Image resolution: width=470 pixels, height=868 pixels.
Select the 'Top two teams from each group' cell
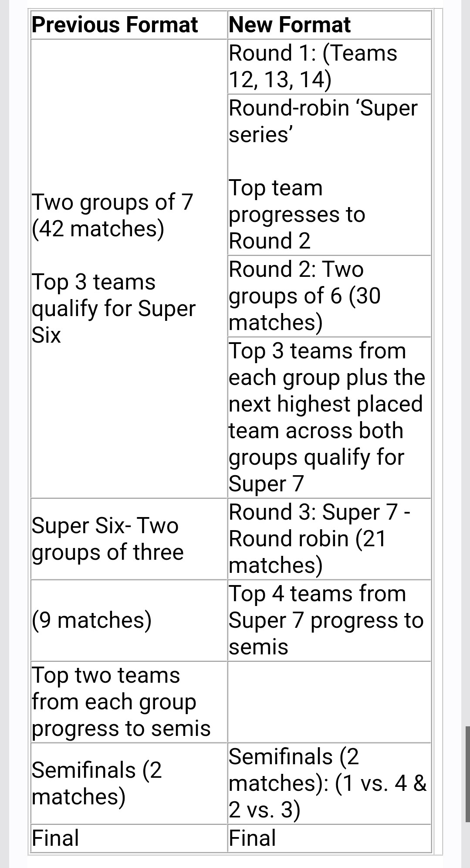pyautogui.click(x=129, y=702)
